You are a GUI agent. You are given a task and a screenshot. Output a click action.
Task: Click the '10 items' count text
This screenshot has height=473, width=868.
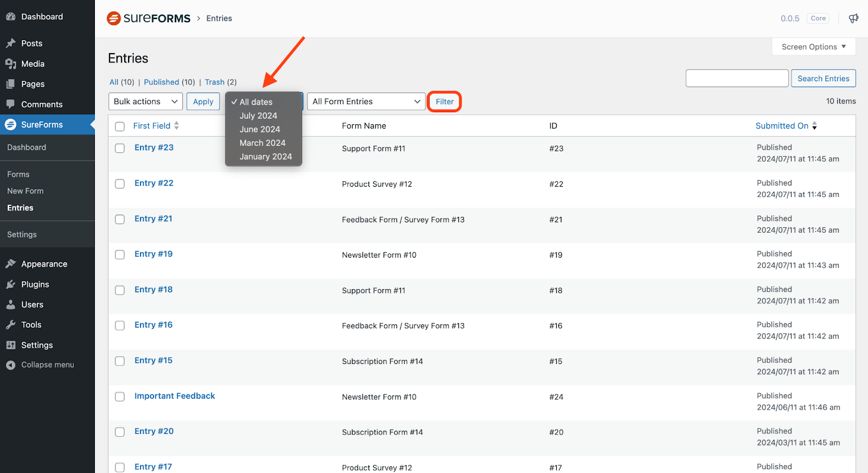click(x=841, y=101)
